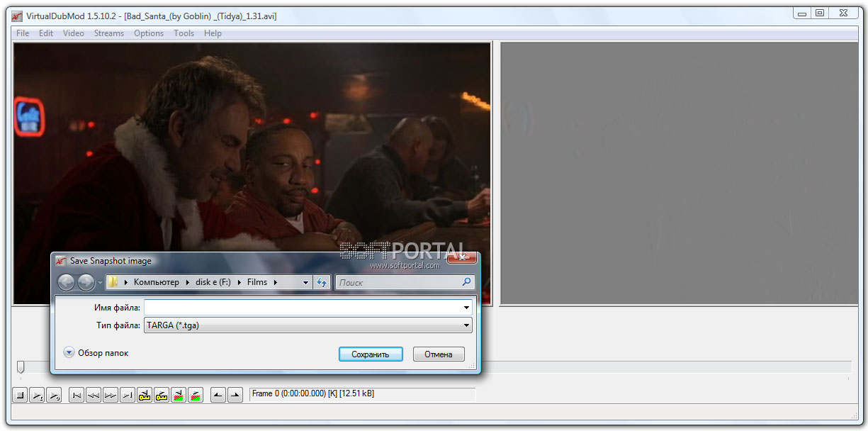The height and width of the screenshot is (431, 868).
Task: Open the address bar history dropdown
Action: click(x=305, y=282)
